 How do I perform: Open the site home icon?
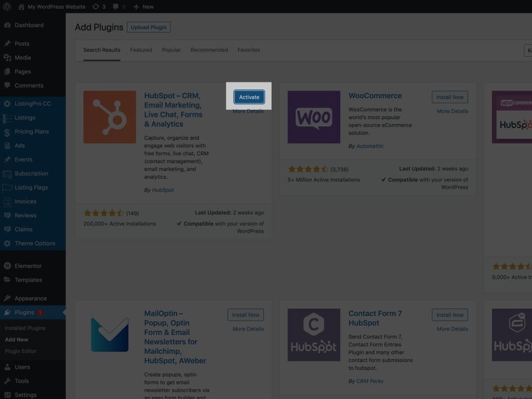point(21,7)
